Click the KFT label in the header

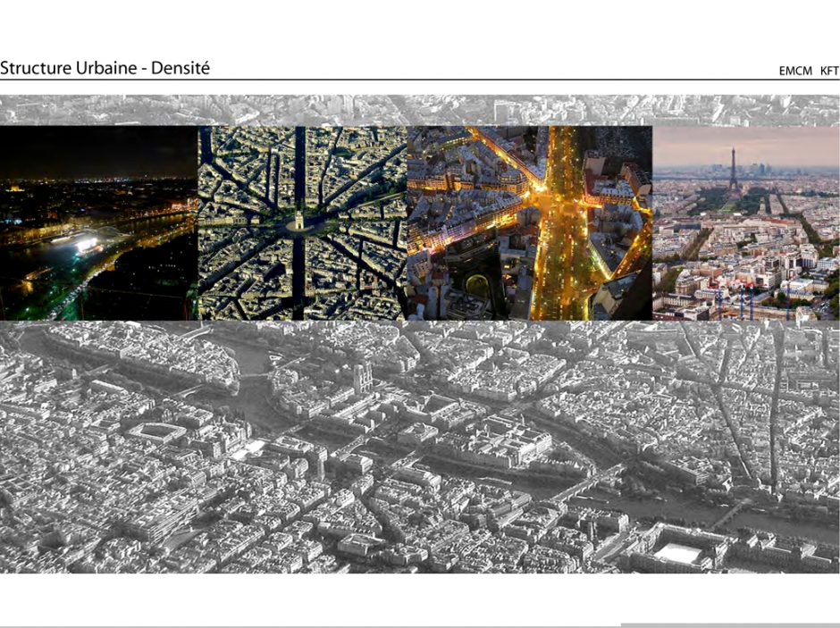[x=829, y=71]
